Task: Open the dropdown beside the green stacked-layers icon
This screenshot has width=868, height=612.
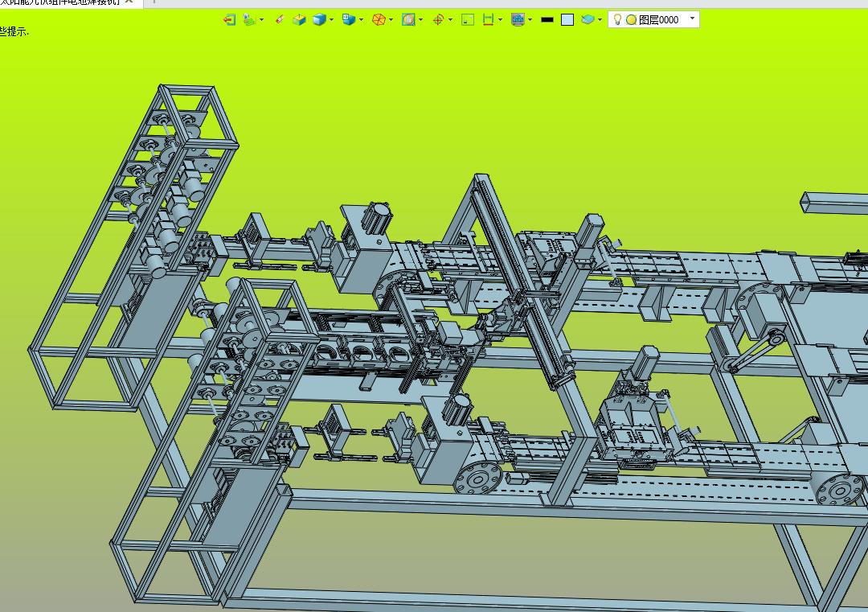Action: tap(261, 20)
